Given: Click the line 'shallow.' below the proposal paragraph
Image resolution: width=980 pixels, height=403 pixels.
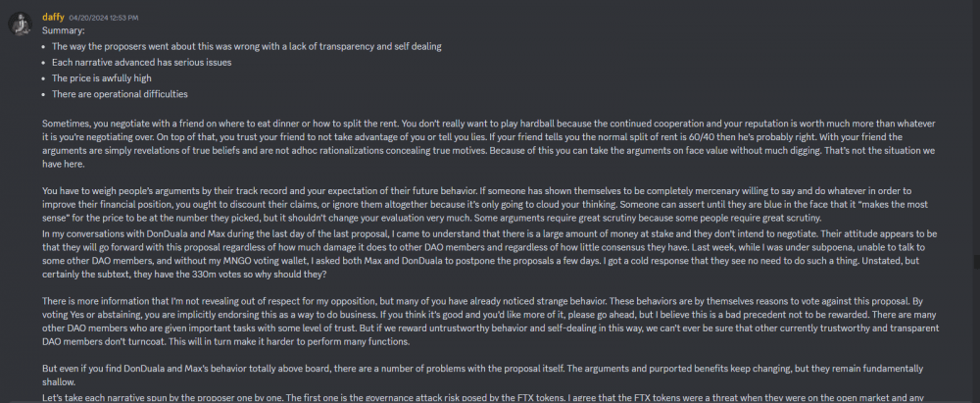Looking at the screenshot, I should (x=58, y=381).
